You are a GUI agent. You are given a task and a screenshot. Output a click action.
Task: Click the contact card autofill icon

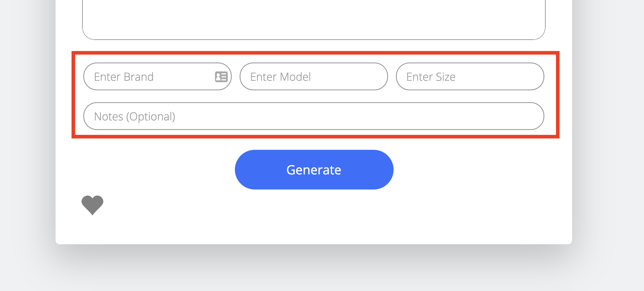click(221, 76)
